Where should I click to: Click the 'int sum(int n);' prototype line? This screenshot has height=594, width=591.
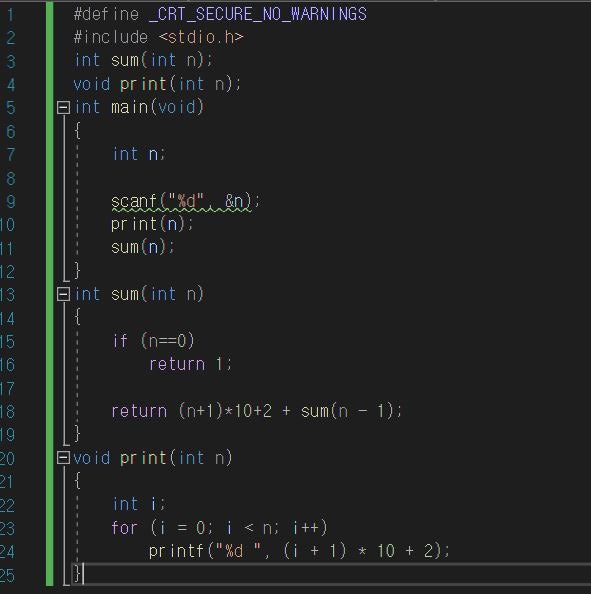pos(143,61)
